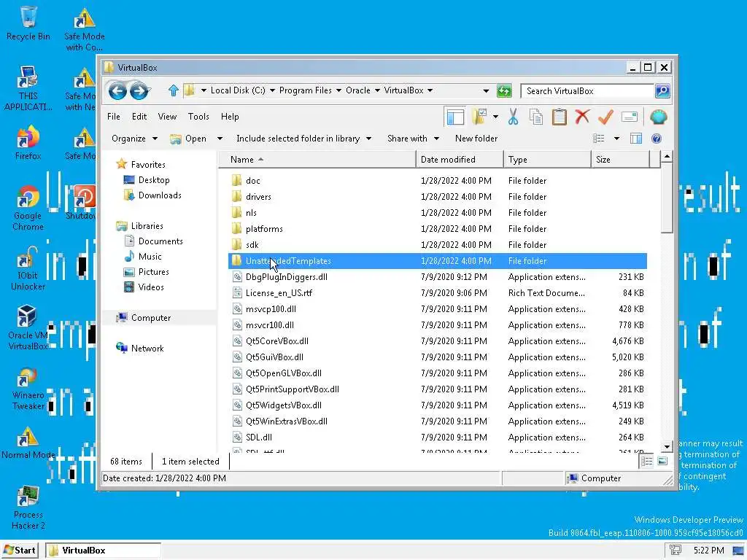Select the IObit Unlocker desktop icon
The height and width of the screenshot is (560, 747).
[28, 268]
